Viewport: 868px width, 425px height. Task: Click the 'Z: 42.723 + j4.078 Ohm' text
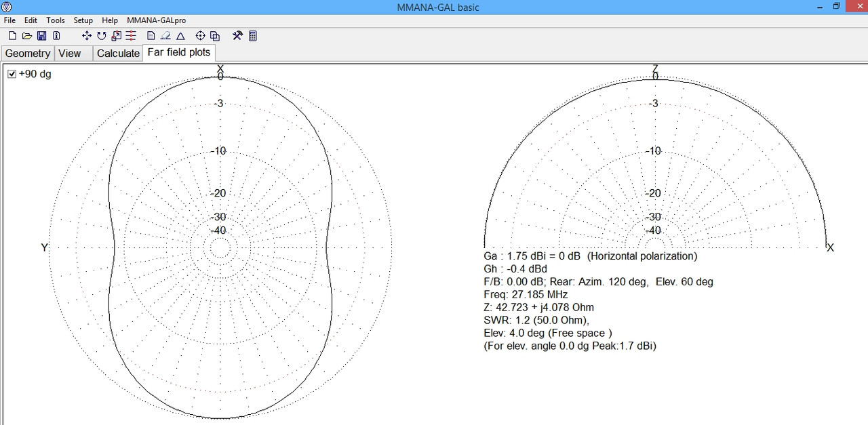pos(538,308)
